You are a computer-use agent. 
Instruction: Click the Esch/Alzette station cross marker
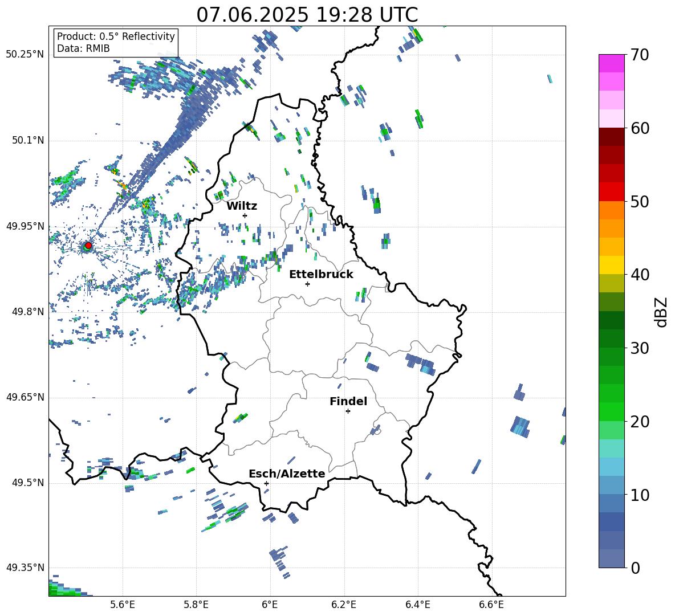point(266,483)
